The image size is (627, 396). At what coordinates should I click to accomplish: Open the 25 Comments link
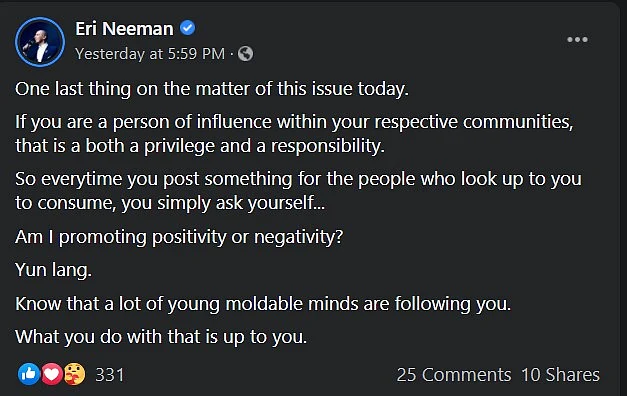pyautogui.click(x=454, y=375)
